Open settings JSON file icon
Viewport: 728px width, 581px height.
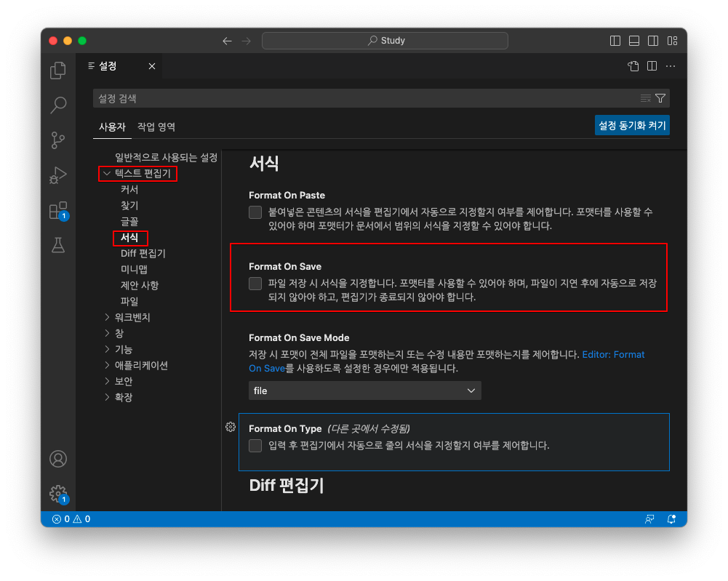tap(633, 66)
